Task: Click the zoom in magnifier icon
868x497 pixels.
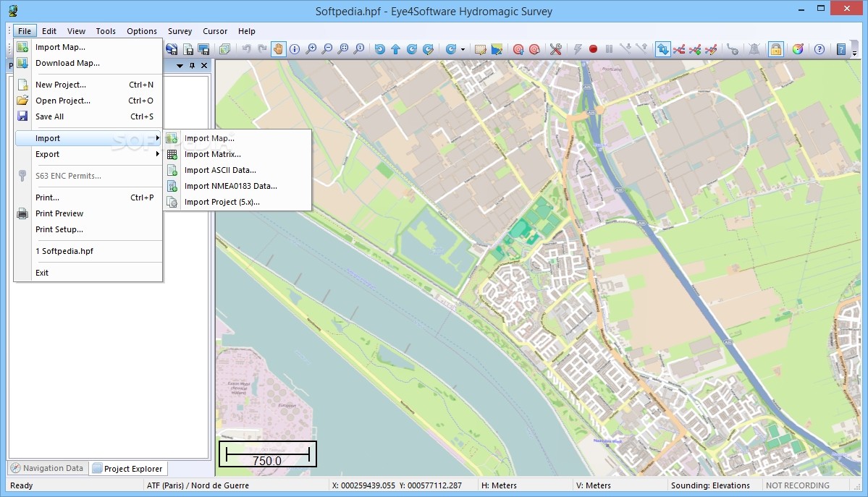Action: coord(311,49)
